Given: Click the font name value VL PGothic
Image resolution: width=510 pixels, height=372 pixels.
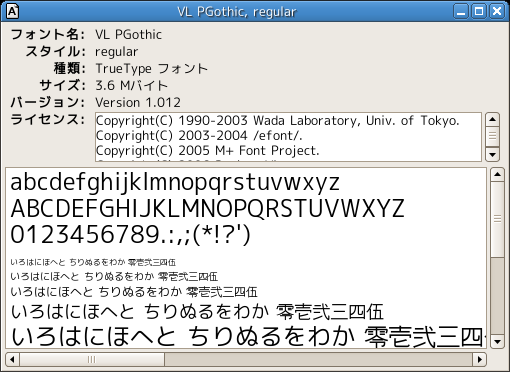Looking at the screenshot, I should (x=128, y=35).
